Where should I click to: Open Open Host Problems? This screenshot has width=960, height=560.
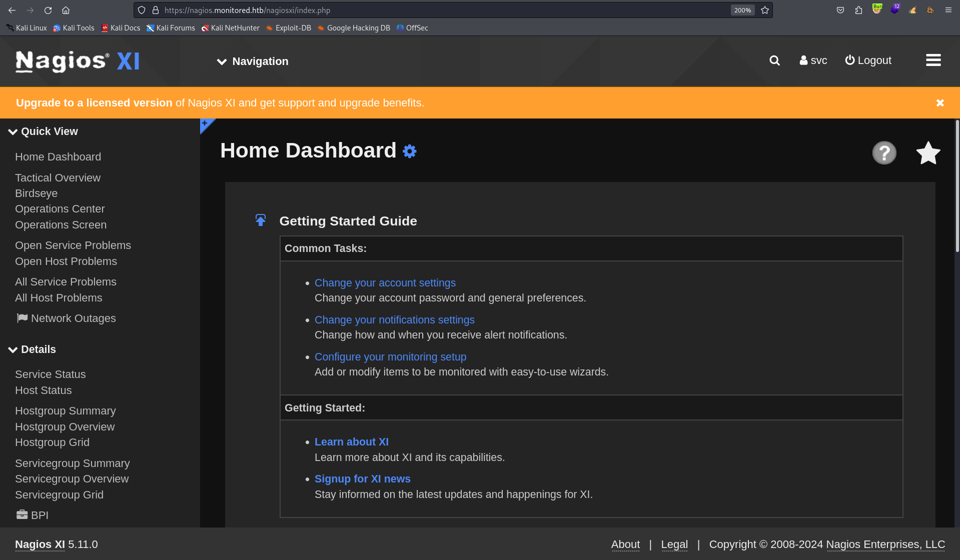[66, 261]
